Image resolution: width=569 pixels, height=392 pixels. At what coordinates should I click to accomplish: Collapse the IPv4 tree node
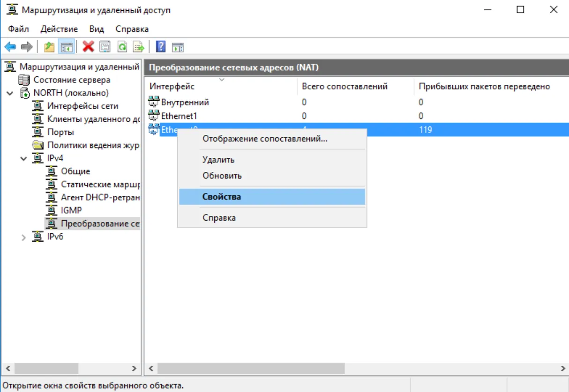pyautogui.click(x=24, y=158)
